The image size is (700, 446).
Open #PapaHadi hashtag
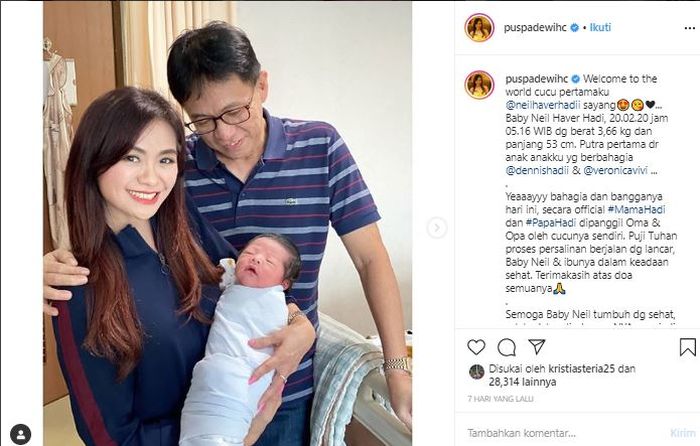coord(551,222)
